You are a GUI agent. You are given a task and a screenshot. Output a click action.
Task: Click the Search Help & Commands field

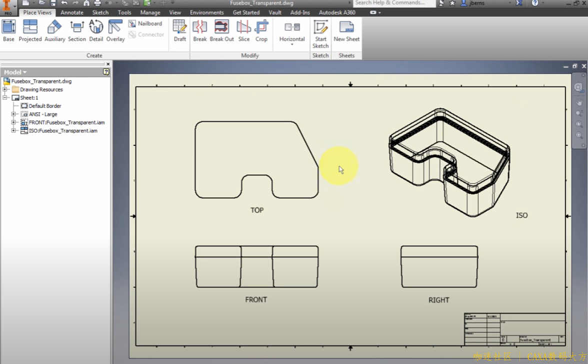tap(392, 3)
